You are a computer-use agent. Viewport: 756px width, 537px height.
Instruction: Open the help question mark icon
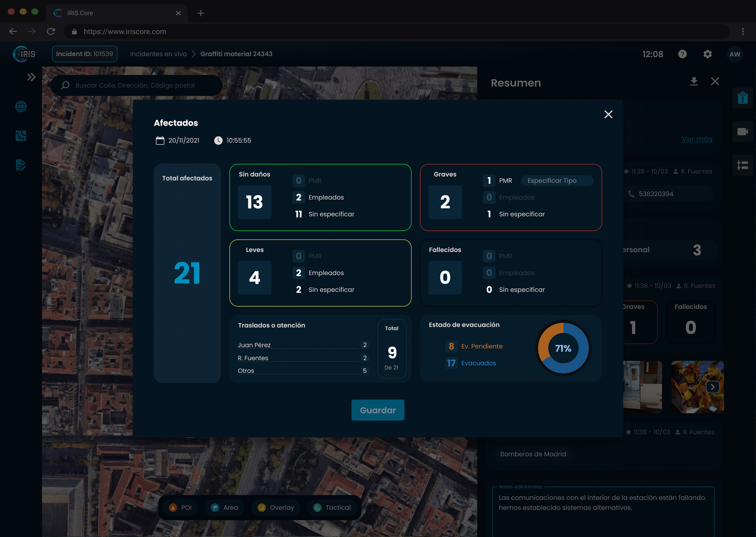coord(682,54)
